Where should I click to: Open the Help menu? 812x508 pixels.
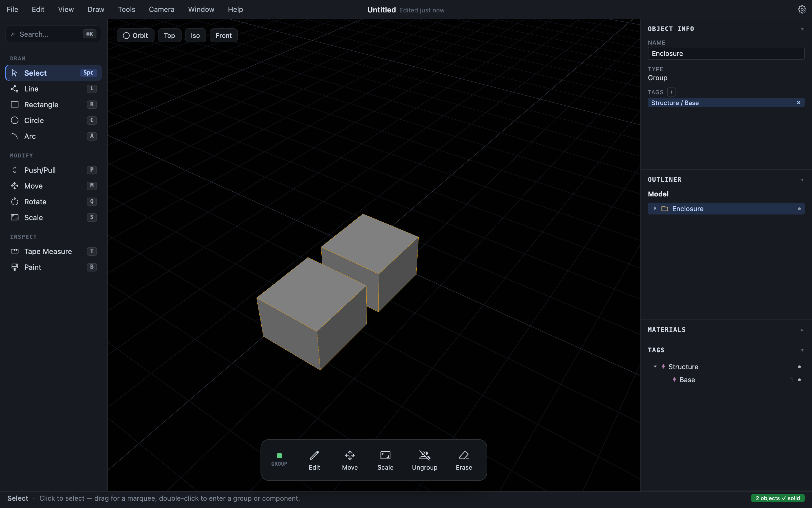[235, 9]
